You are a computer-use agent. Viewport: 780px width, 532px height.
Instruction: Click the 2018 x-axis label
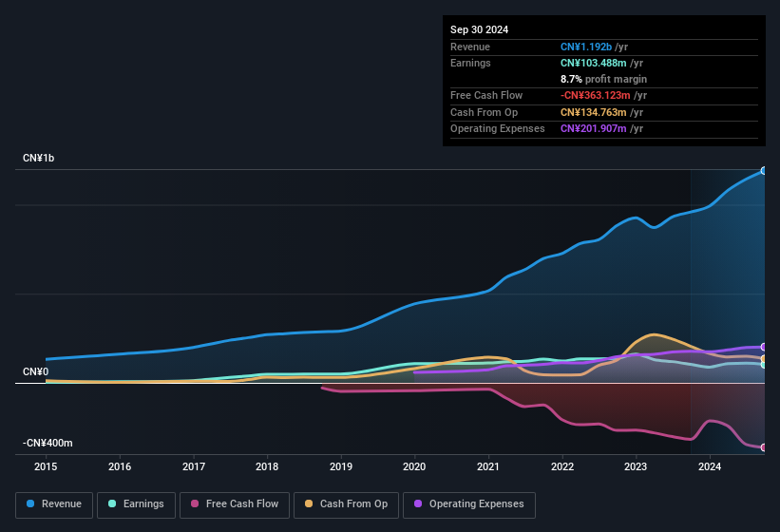point(267,466)
